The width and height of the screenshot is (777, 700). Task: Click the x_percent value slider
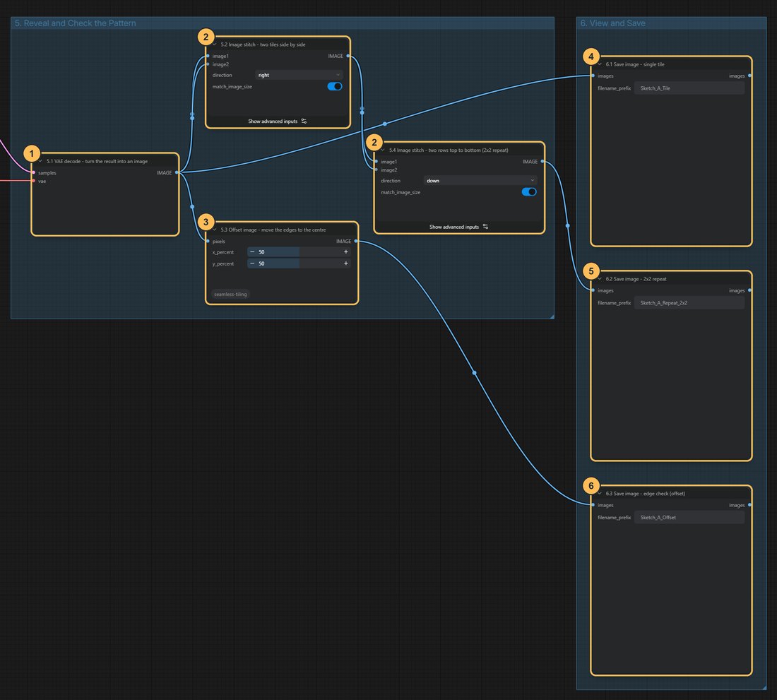click(x=299, y=251)
